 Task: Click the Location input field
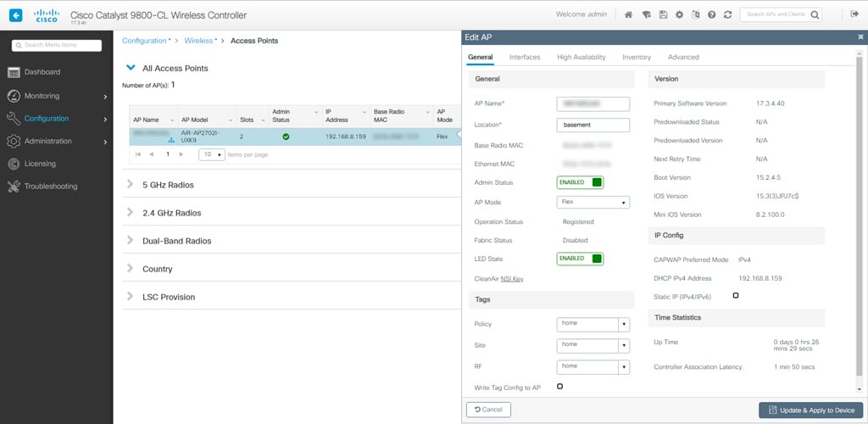(593, 126)
